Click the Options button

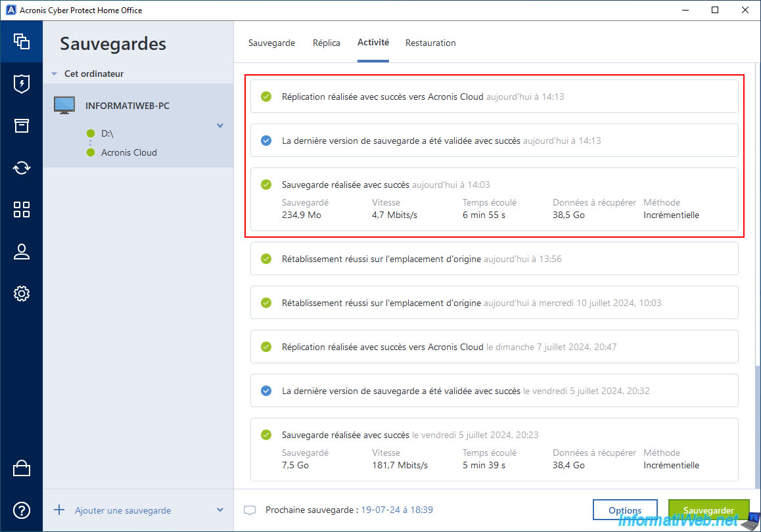(x=625, y=510)
